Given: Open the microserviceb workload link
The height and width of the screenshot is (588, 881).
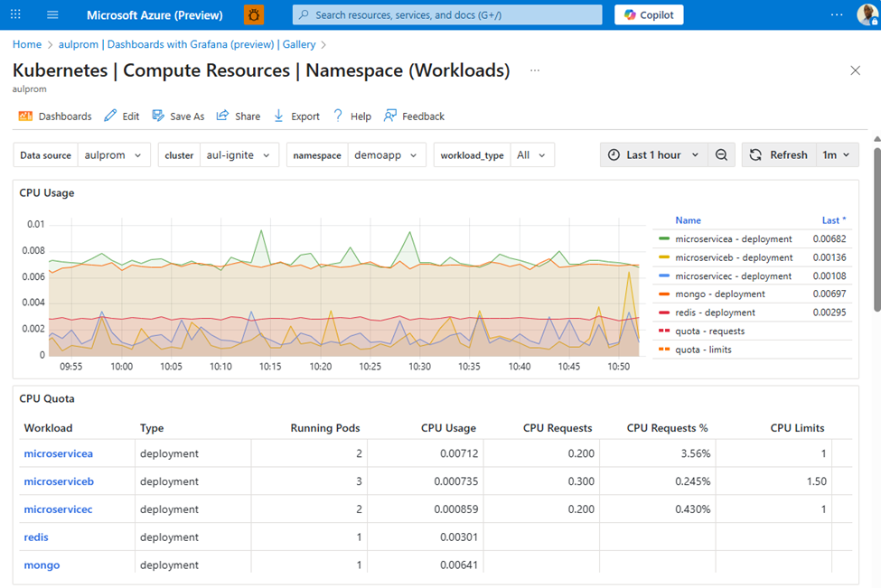Looking at the screenshot, I should (x=59, y=481).
